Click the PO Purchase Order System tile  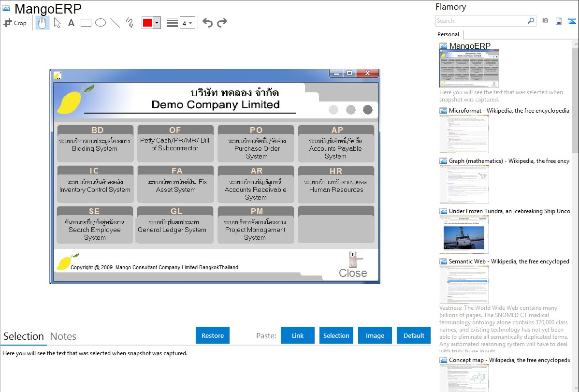point(256,144)
